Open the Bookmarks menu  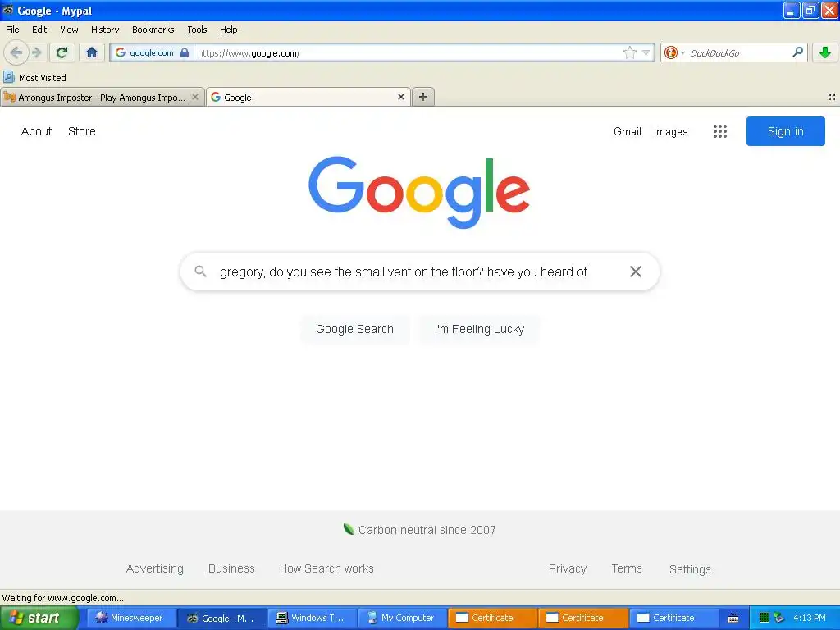[153, 30]
